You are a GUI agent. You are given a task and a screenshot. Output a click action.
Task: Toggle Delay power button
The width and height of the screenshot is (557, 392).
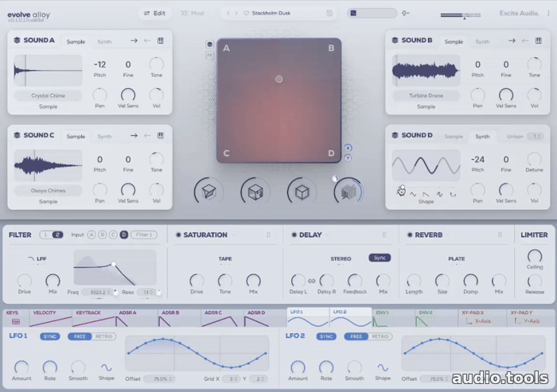point(294,235)
